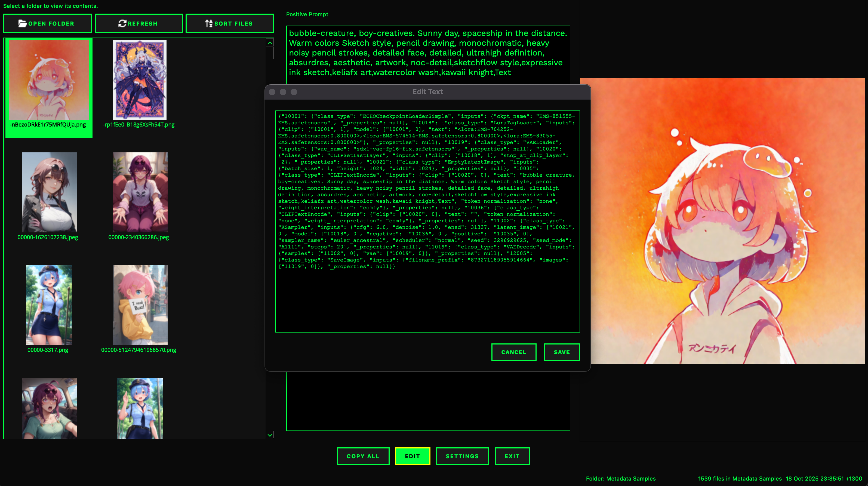Select thumbnail 00000-512479461968570.png
The width and height of the screenshot is (868, 486).
tap(140, 305)
